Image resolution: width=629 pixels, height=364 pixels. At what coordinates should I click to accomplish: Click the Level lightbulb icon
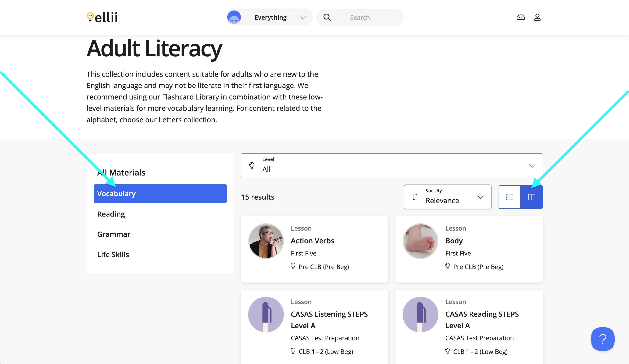252,166
